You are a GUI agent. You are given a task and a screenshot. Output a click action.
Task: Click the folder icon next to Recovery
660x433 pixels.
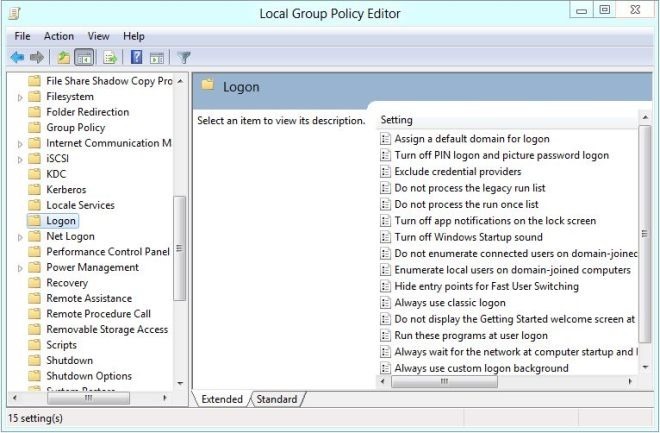pos(35,283)
